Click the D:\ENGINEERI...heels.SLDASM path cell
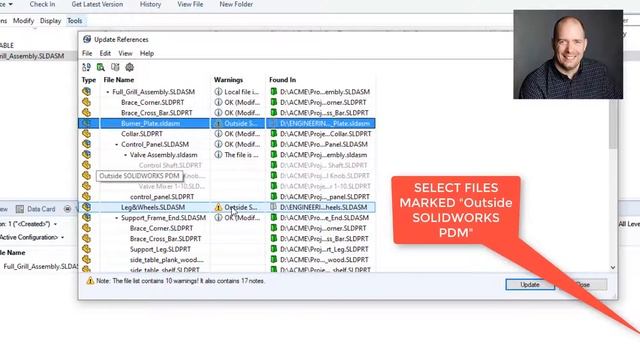Viewport: 640px width, 360px height. coord(324,207)
